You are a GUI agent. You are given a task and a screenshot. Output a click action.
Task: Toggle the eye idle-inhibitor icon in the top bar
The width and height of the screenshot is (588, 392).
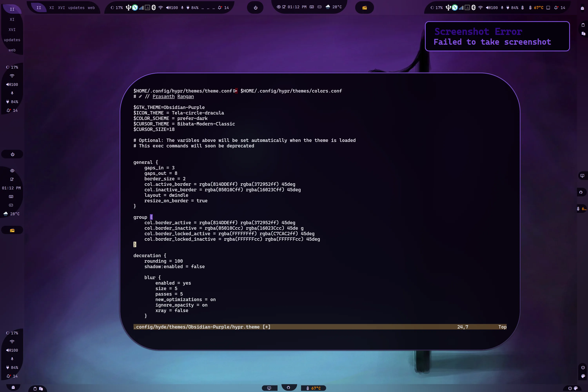click(279, 7)
